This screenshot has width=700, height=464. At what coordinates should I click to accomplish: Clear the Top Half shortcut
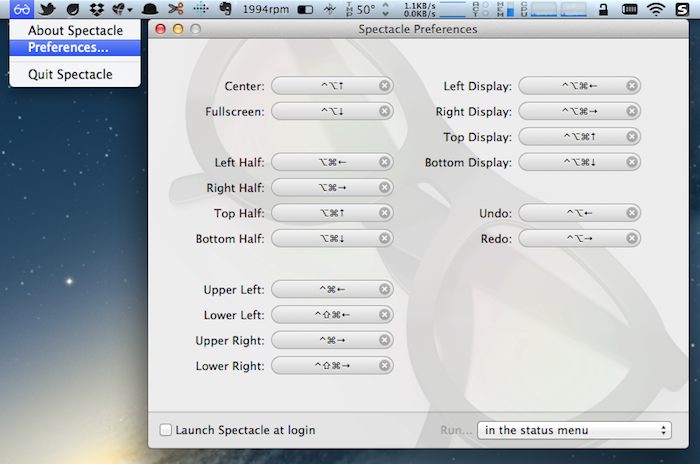[384, 213]
